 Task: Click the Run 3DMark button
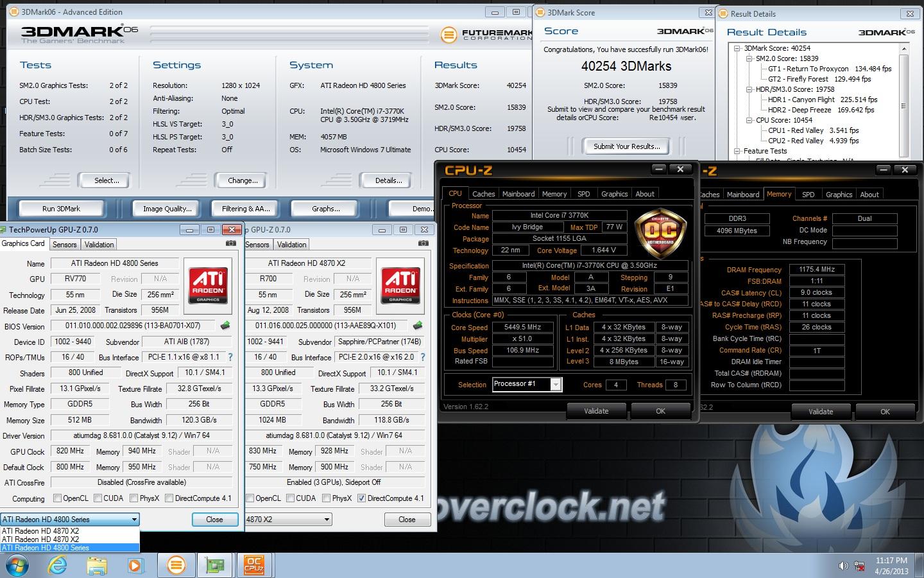[x=62, y=208]
